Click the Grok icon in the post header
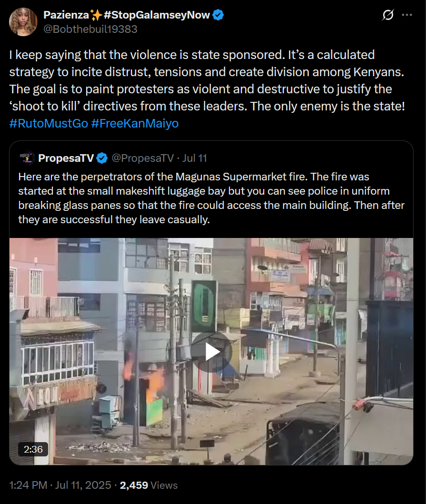The image size is (426, 504). click(388, 15)
